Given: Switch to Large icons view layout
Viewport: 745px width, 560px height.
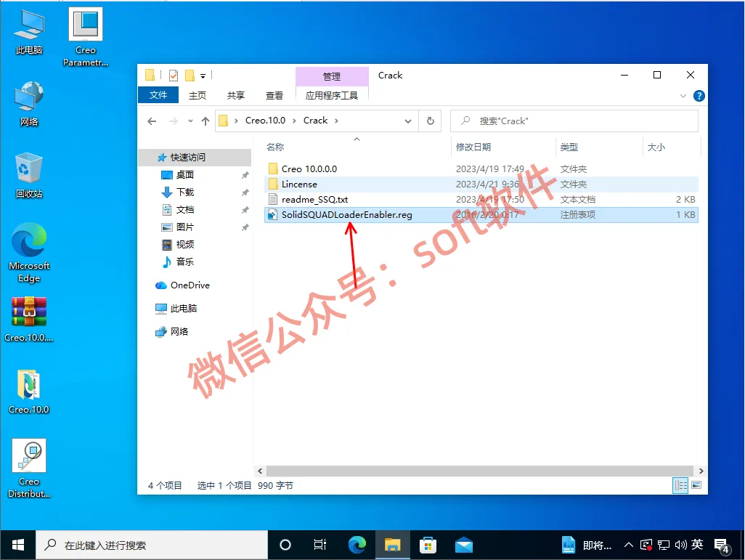Looking at the screenshot, I should pos(696,485).
